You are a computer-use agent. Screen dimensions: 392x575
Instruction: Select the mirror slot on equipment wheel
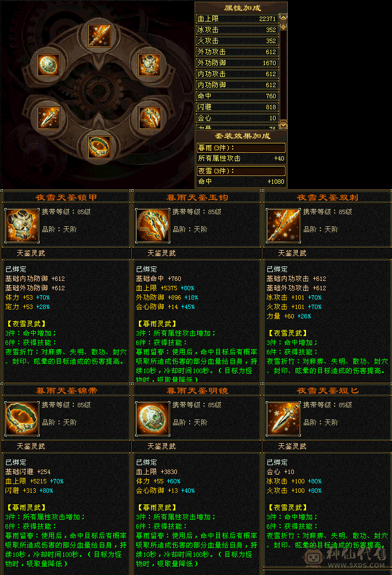point(49,65)
